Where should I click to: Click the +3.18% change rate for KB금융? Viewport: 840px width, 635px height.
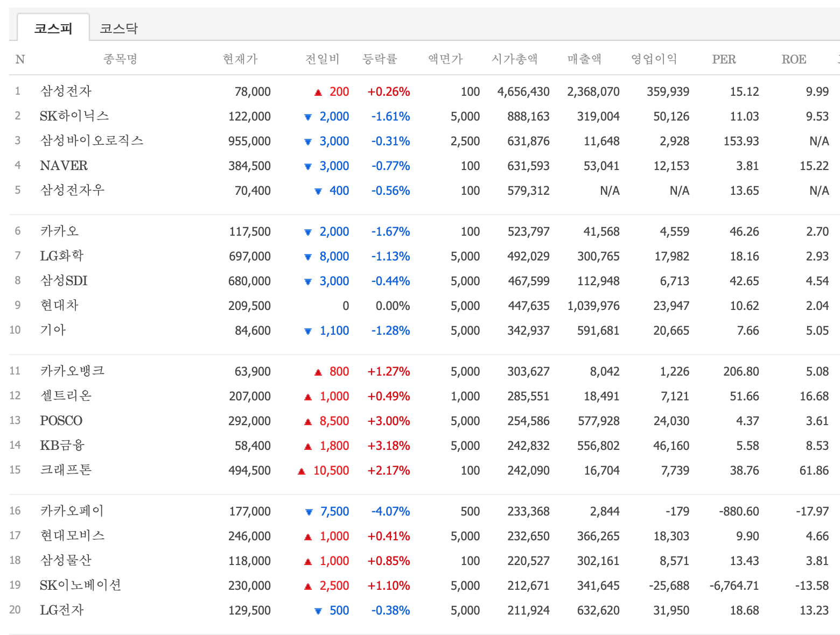coord(389,446)
